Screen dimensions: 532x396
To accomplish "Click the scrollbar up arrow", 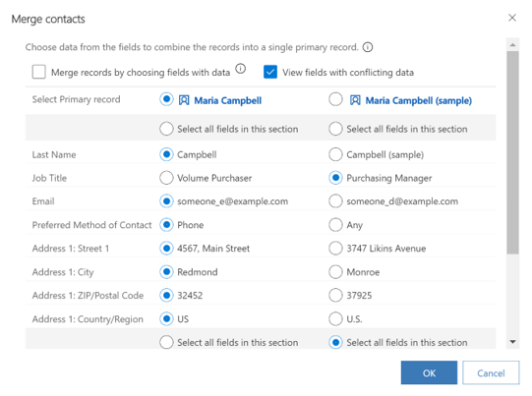I will (512, 45).
